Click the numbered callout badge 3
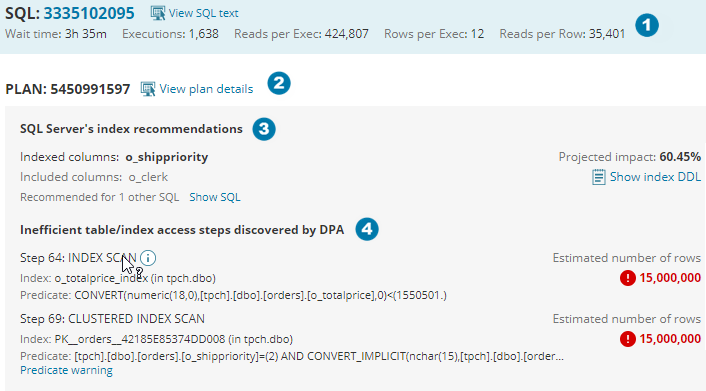Image resolution: width=706 pixels, height=391 pixels. click(264, 129)
